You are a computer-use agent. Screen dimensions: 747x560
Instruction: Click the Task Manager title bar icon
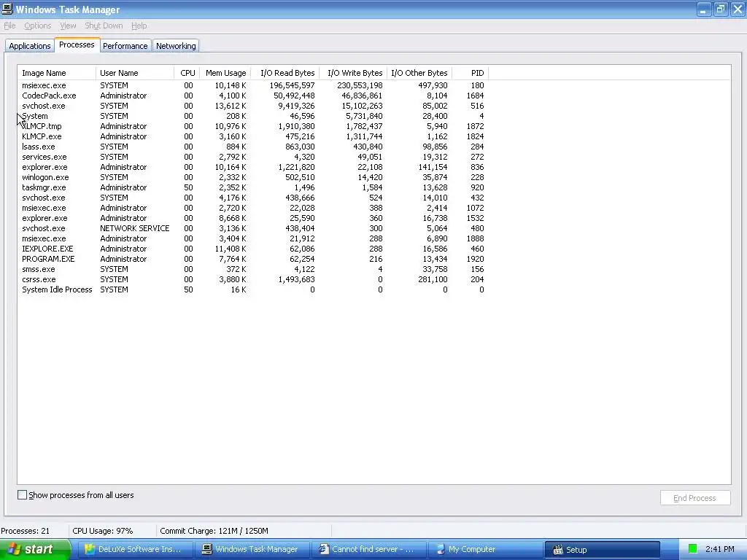click(x=7, y=9)
